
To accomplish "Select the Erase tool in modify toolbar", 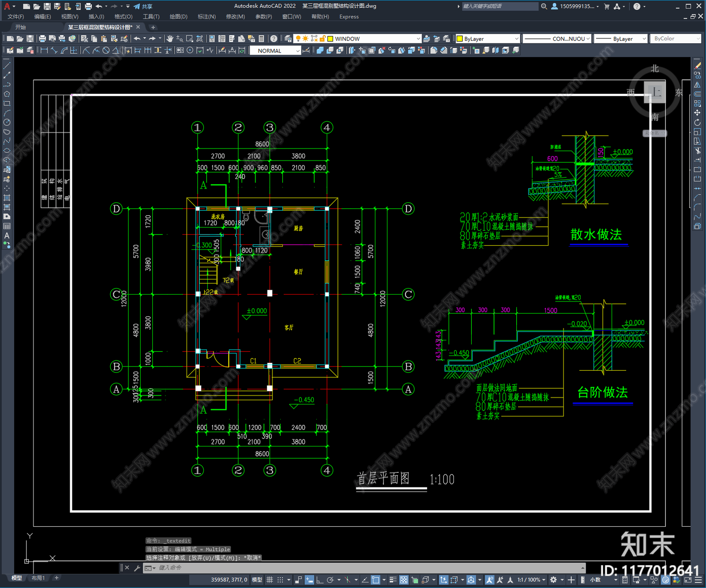I will (x=697, y=65).
